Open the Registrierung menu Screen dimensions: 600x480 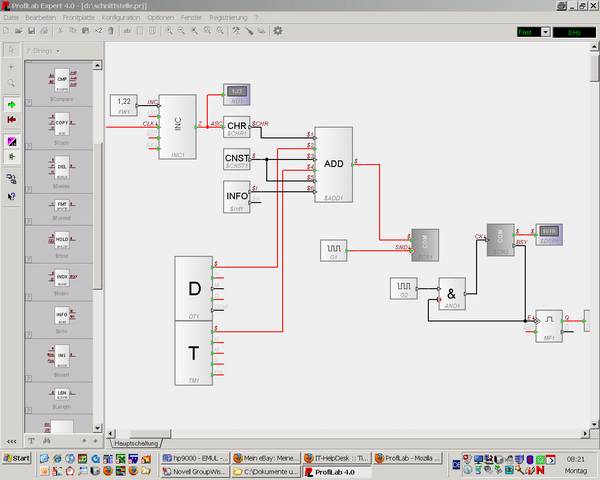tap(228, 18)
